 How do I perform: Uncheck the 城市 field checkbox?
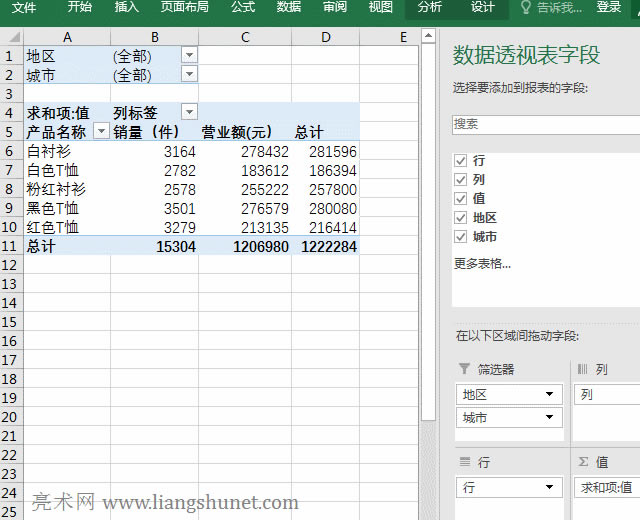coord(460,237)
